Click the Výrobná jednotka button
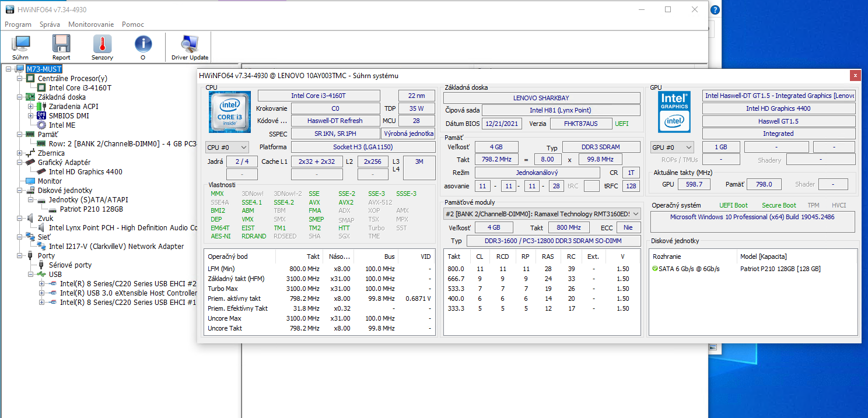 408,134
